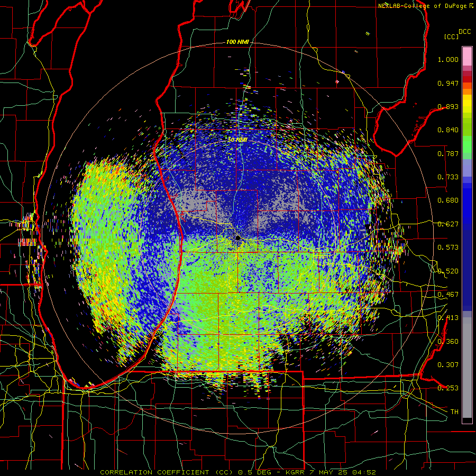Click the 0.893 legend value
Image resolution: width=476 pixels, height=476 pixels.
click(448, 106)
